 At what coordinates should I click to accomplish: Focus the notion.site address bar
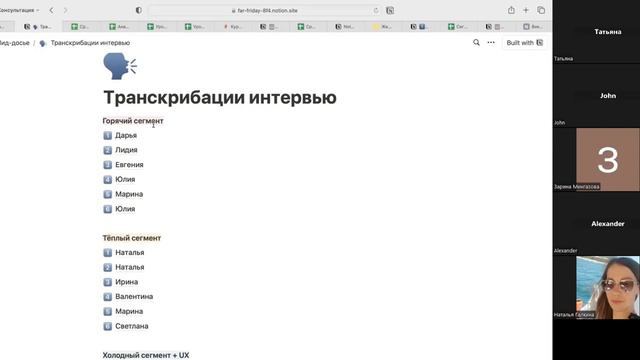tap(264, 11)
